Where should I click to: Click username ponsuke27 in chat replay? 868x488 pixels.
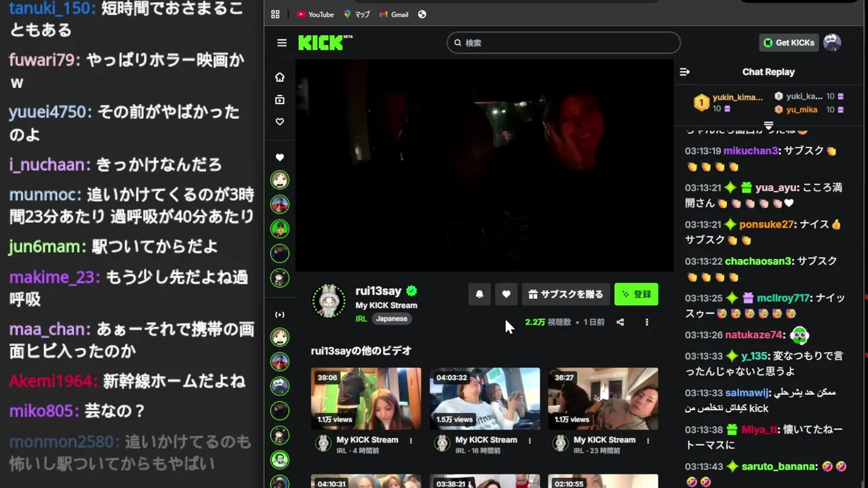[766, 224]
